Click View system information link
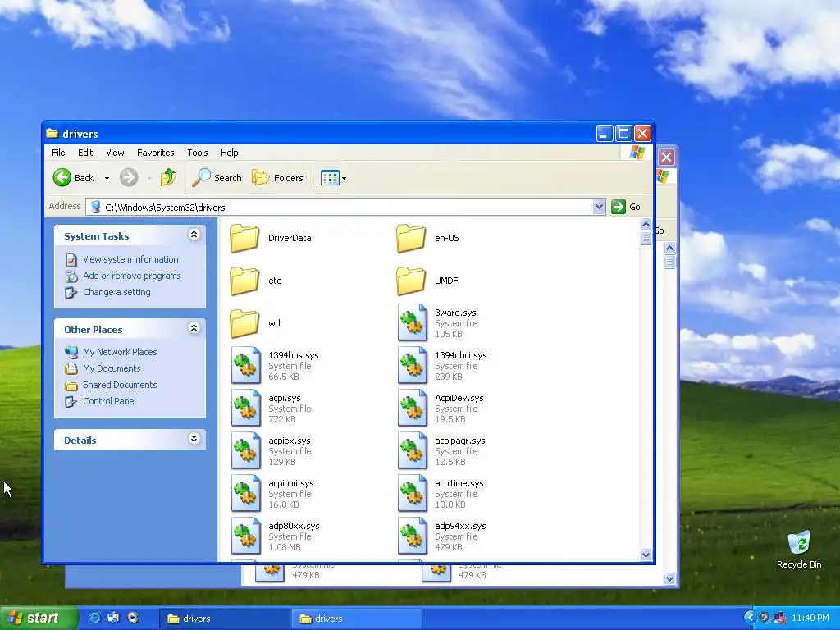The image size is (840, 630). [130, 259]
